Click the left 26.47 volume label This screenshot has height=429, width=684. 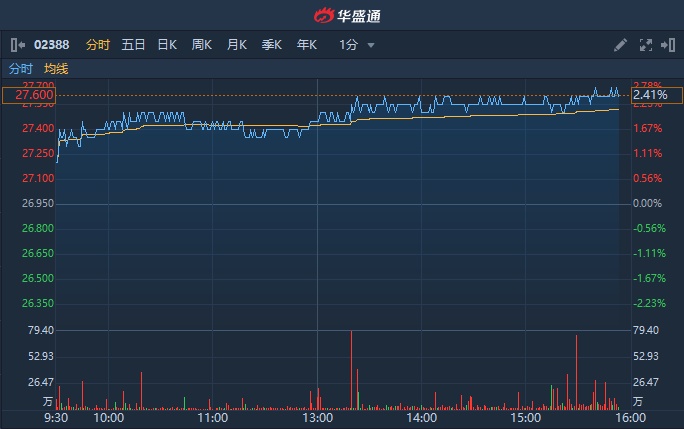point(41,382)
